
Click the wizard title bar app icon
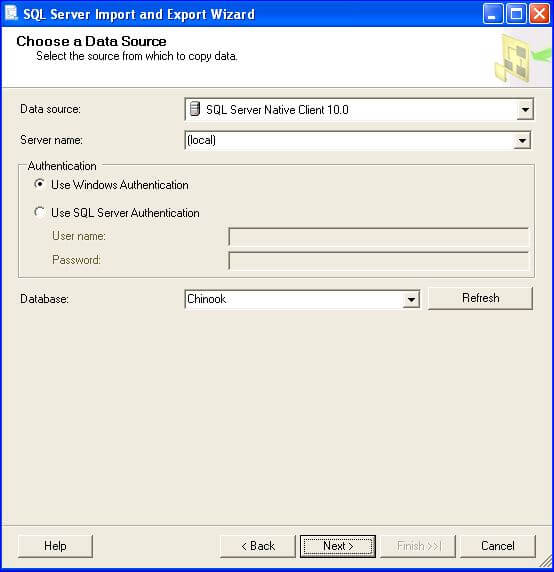(11, 13)
